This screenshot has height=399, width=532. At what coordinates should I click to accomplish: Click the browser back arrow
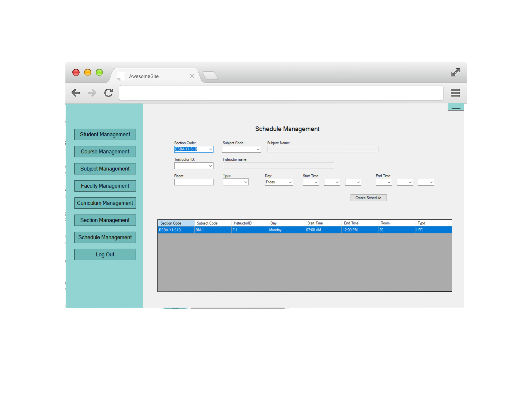pyautogui.click(x=76, y=93)
